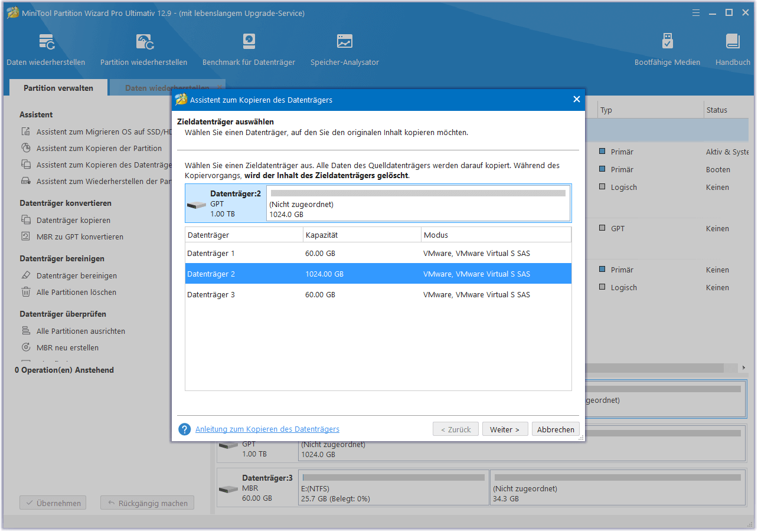Image resolution: width=758 pixels, height=532 pixels.
Task: Click right arrow of horizontal scrollbar
Action: coord(743,367)
